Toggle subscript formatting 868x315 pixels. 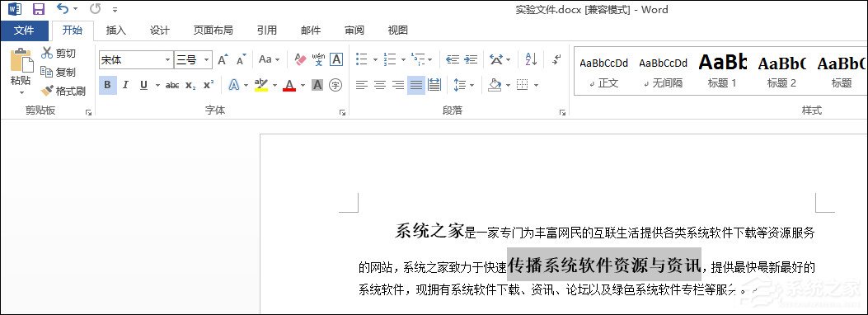tap(190, 85)
